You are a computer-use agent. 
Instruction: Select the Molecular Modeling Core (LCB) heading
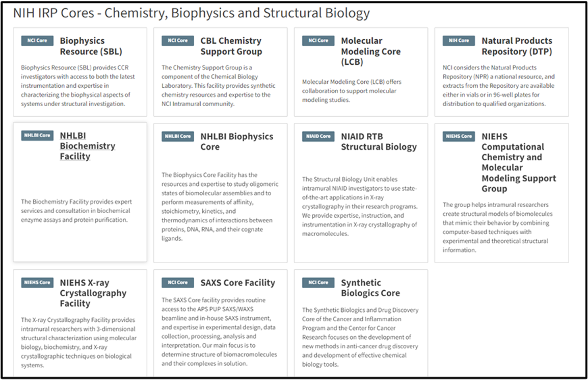[x=370, y=51]
